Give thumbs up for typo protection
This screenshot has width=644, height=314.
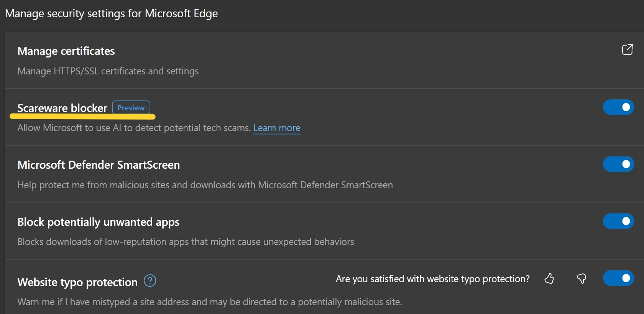pyautogui.click(x=549, y=278)
